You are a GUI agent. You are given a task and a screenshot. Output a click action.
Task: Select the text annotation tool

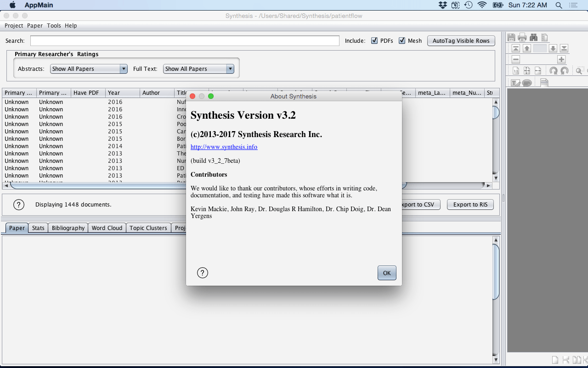pyautogui.click(x=516, y=83)
